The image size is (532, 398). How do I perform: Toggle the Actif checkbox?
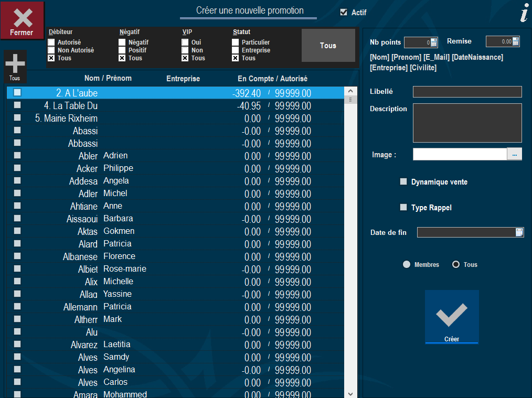(344, 12)
